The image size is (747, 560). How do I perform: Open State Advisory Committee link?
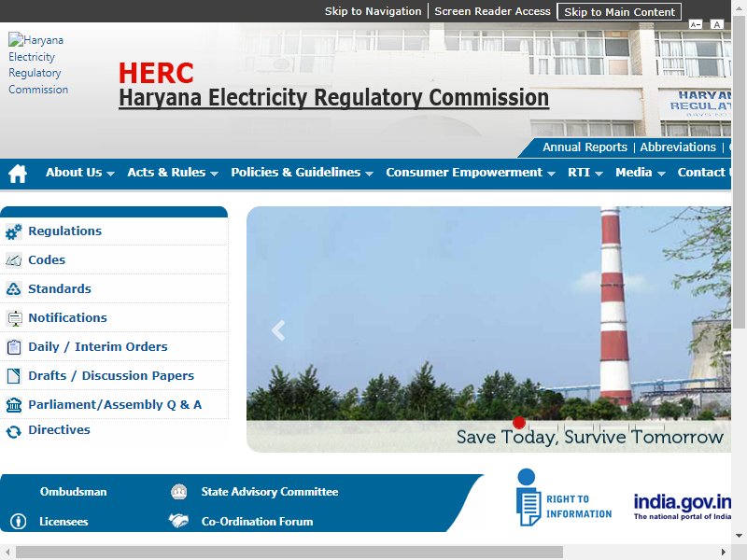(270, 492)
